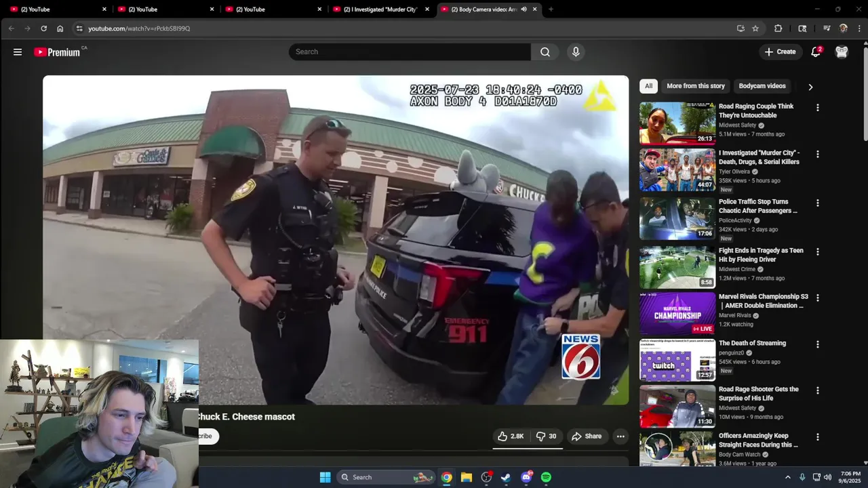The width and height of the screenshot is (868, 488).
Task: Open options for Fight Ends in Tragedy video
Action: 817,251
